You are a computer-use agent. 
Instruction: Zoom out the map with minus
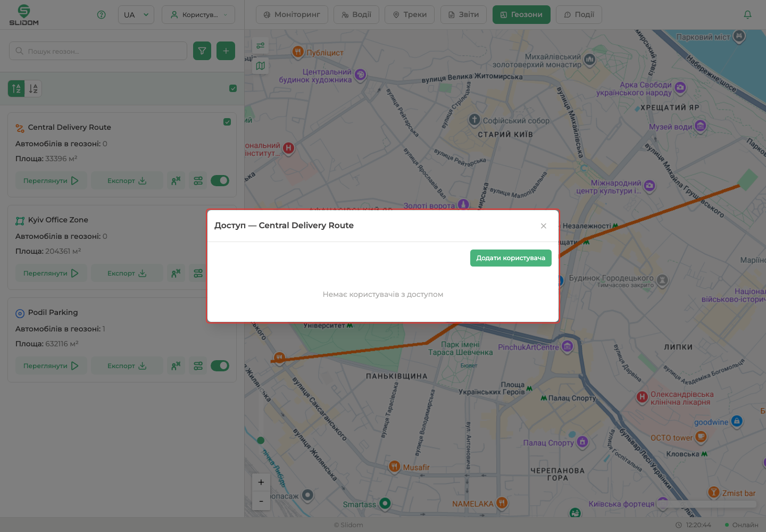pos(261,501)
